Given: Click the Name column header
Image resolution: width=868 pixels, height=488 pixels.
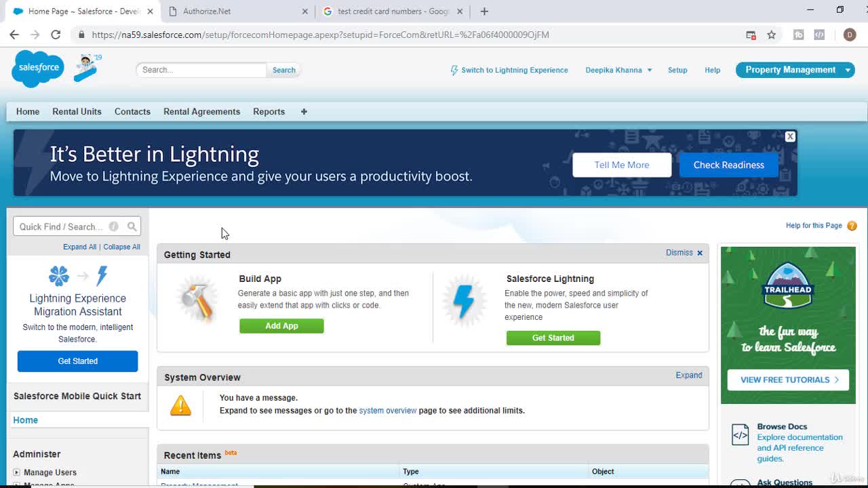Looking at the screenshot, I should 170,471.
